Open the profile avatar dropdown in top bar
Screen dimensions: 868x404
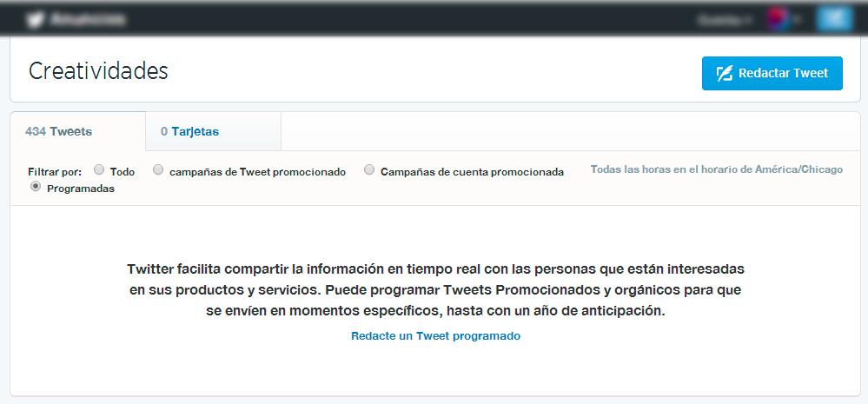click(x=784, y=20)
